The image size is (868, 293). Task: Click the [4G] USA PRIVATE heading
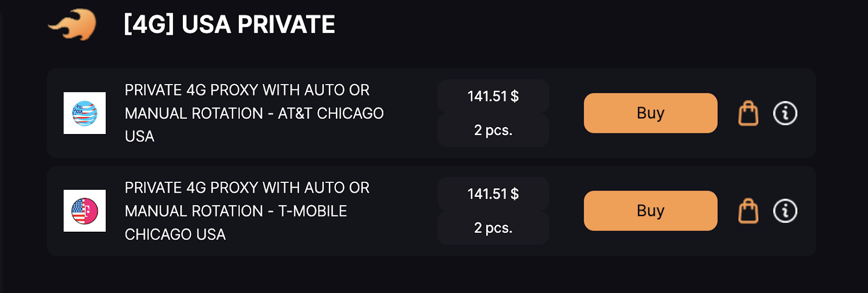(229, 24)
